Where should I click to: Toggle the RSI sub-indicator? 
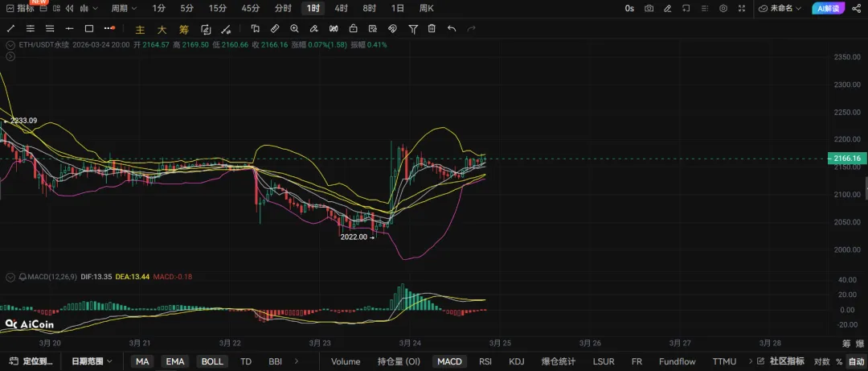click(485, 361)
